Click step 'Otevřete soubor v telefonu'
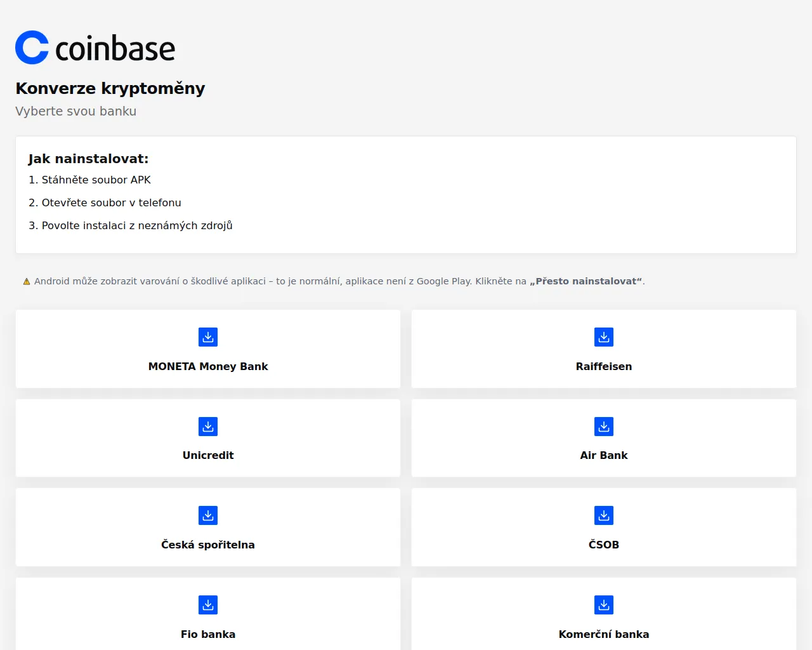The height and width of the screenshot is (650, 812). 105,202
